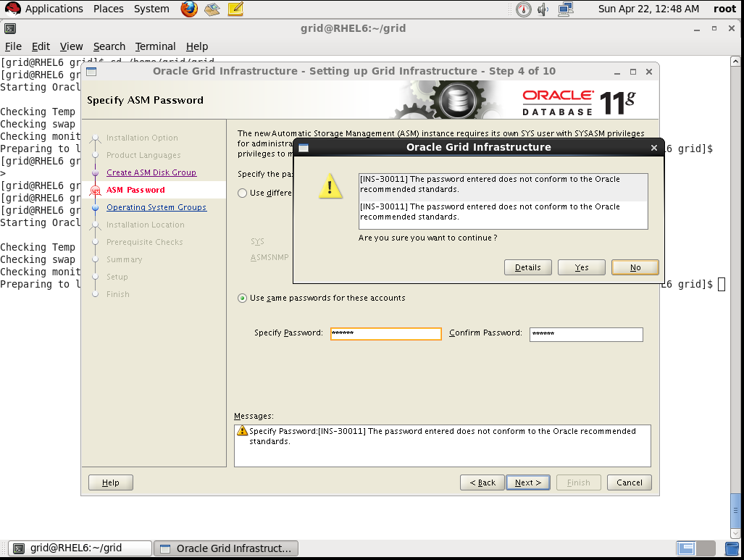
Task: Open the terminal Help menu
Action: [x=197, y=46]
